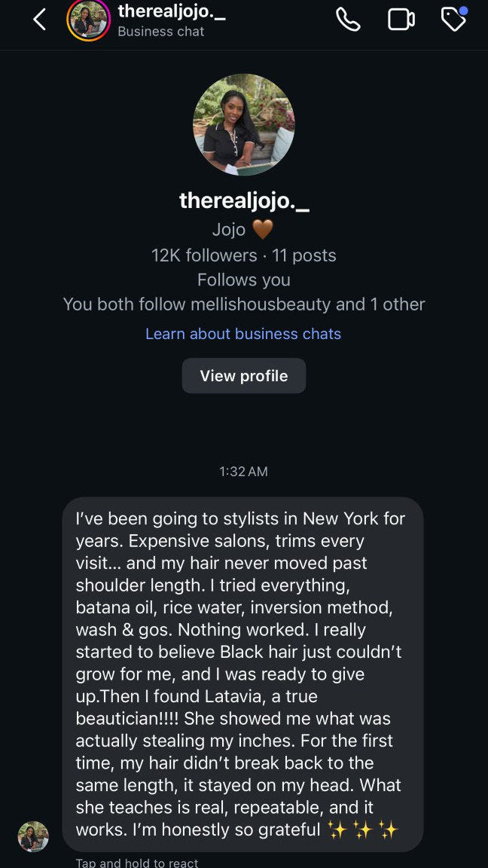Tap the Business chat subtitle in the header

point(161,32)
